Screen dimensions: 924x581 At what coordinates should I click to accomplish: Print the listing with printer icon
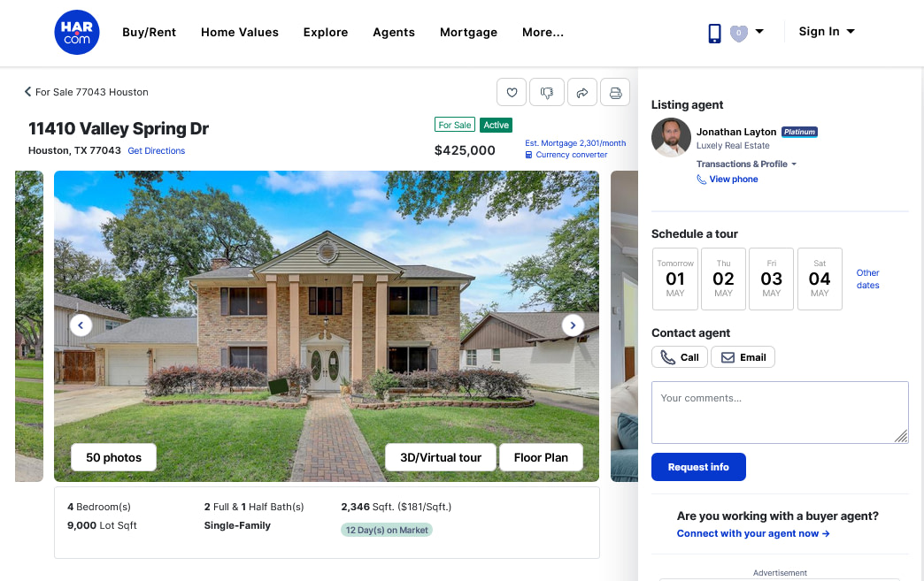[x=615, y=93]
